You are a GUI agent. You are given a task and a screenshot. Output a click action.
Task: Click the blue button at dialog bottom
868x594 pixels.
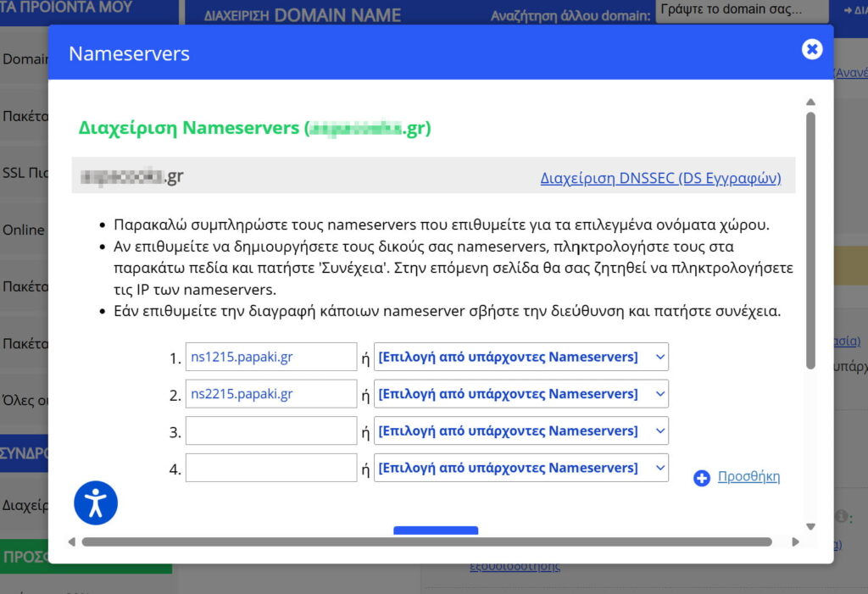436,531
